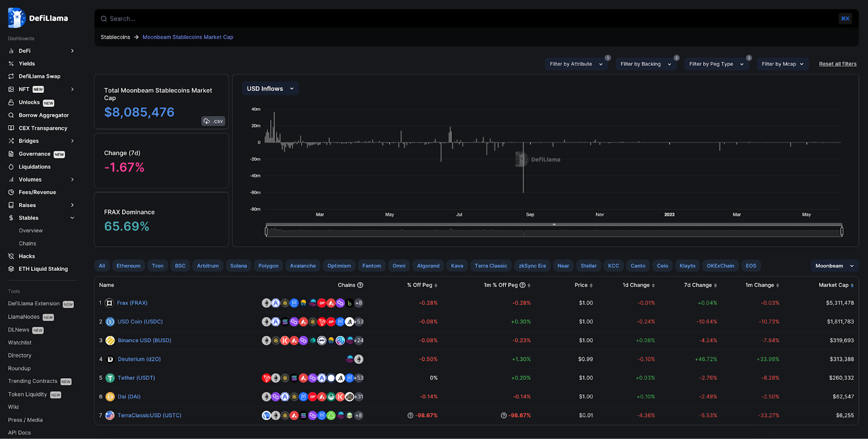
Task: Toggle sorting on 7d Change column
Action: (700, 285)
